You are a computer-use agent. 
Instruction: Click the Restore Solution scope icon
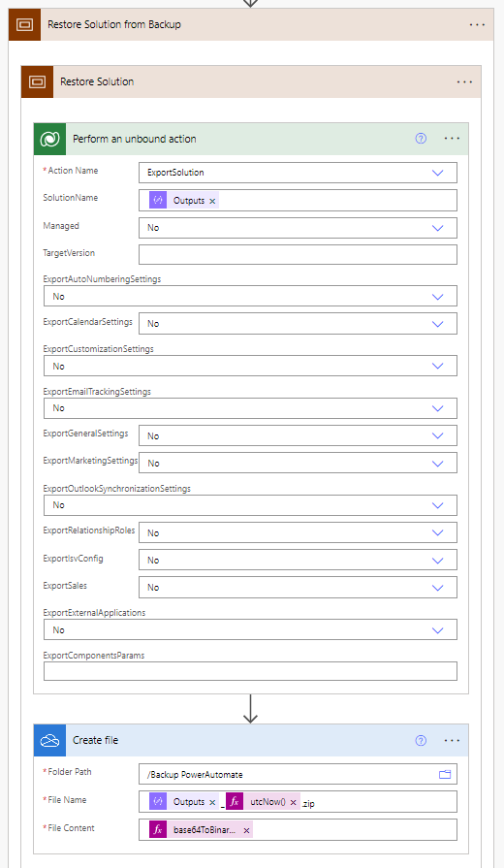pos(37,81)
